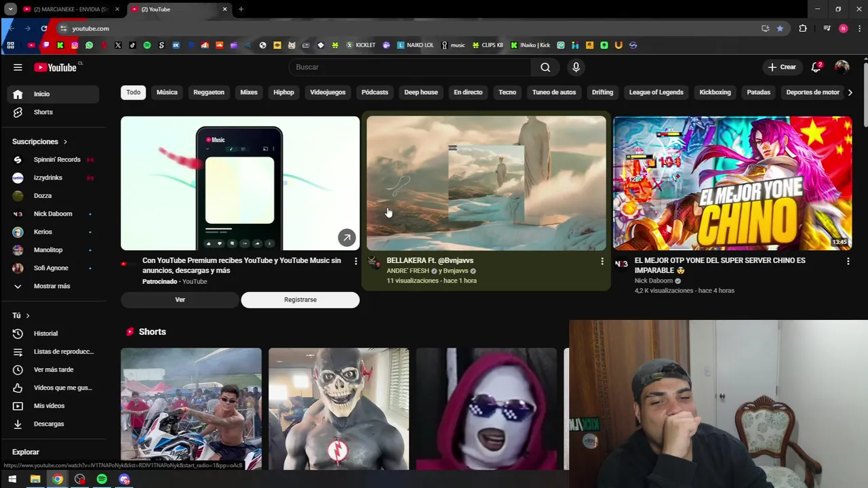The image size is (868, 488).
Task: Open Shorts in the sidebar
Action: 53,112
